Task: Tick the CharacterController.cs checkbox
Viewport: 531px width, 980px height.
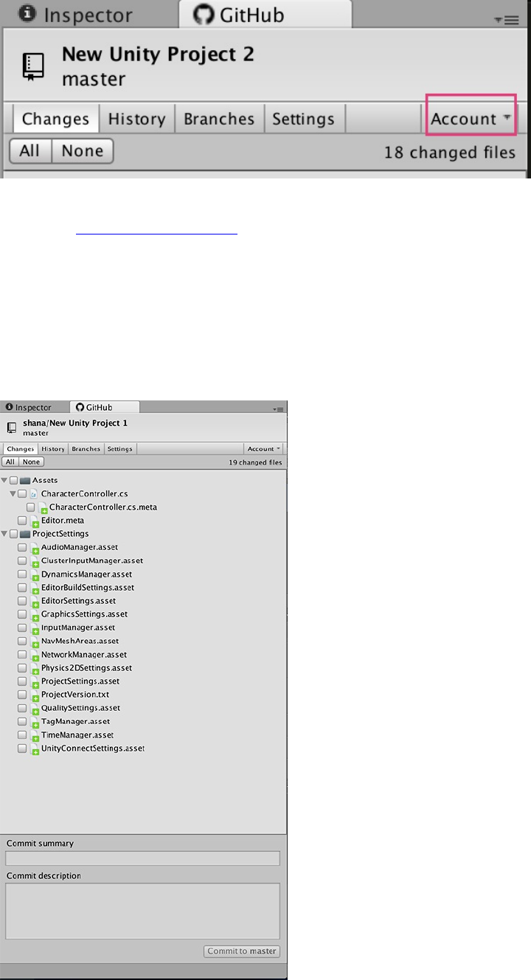Action: (22, 493)
